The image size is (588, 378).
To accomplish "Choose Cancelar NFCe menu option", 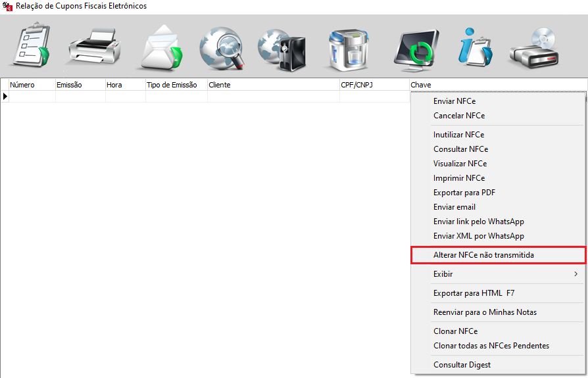I will (459, 116).
